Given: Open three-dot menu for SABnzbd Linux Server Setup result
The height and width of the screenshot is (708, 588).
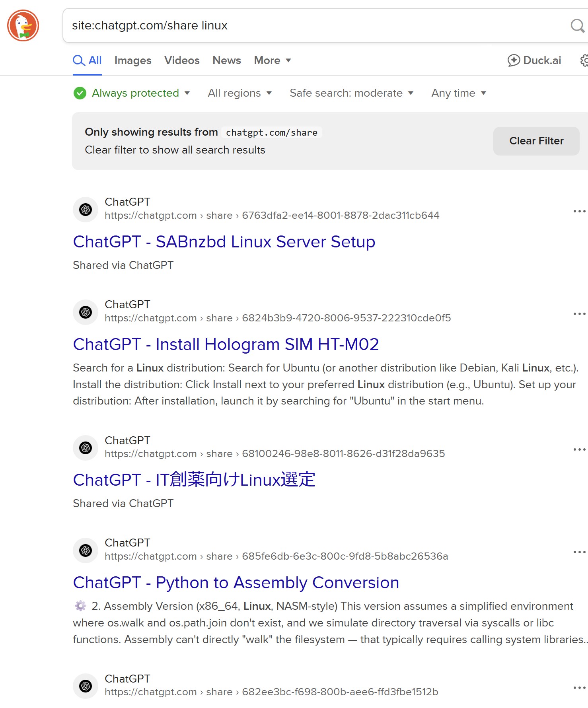Looking at the screenshot, I should coord(579,211).
